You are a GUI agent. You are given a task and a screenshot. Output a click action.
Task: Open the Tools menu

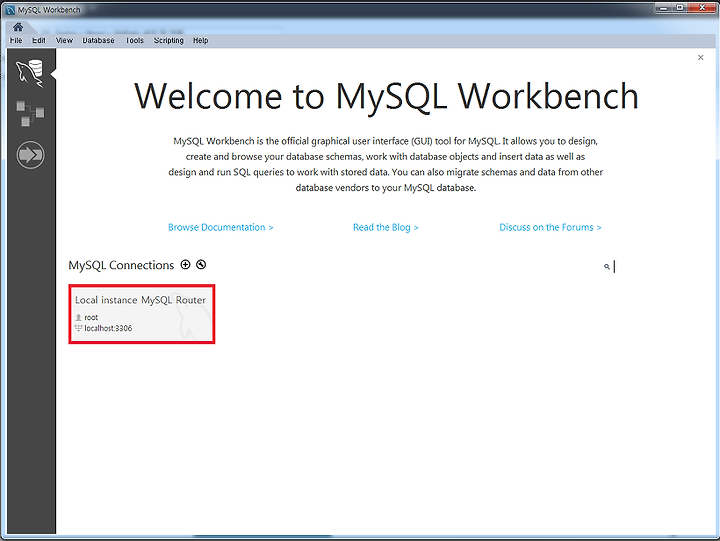coord(135,40)
